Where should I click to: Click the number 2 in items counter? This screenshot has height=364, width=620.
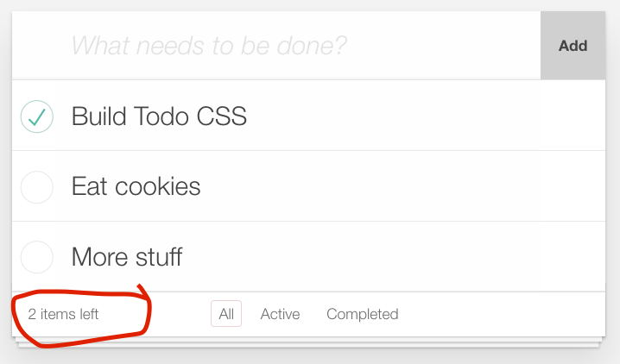[x=32, y=314]
